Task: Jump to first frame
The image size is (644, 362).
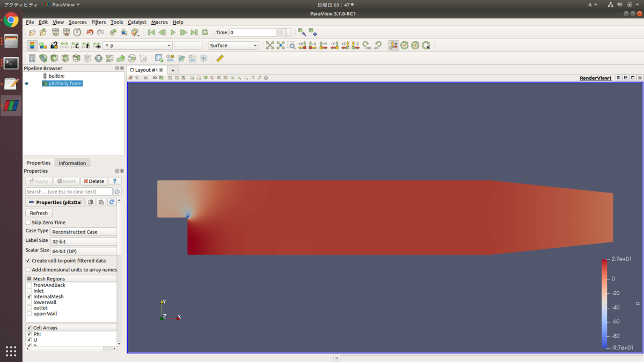Action: point(151,32)
